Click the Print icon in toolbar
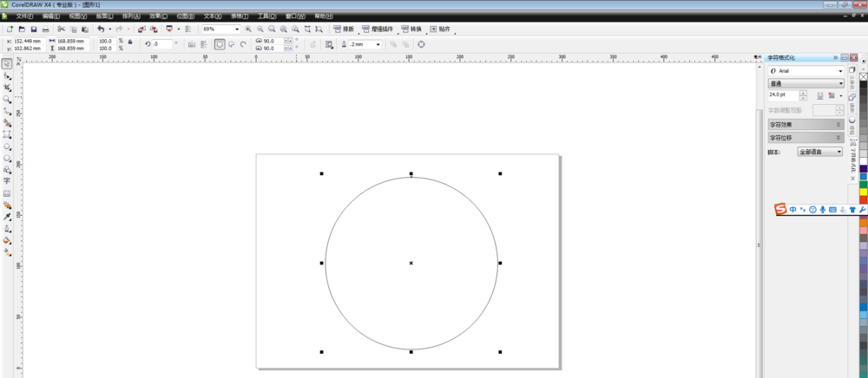Image resolution: width=868 pixels, height=378 pixels. [x=46, y=29]
